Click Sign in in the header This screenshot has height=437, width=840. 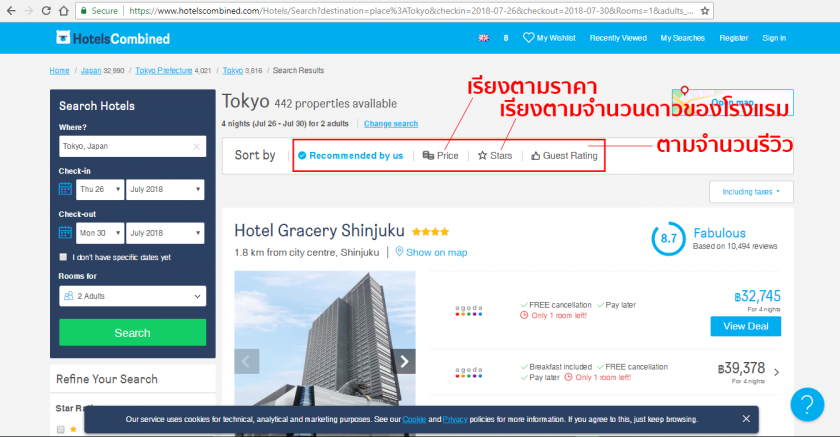coord(774,38)
